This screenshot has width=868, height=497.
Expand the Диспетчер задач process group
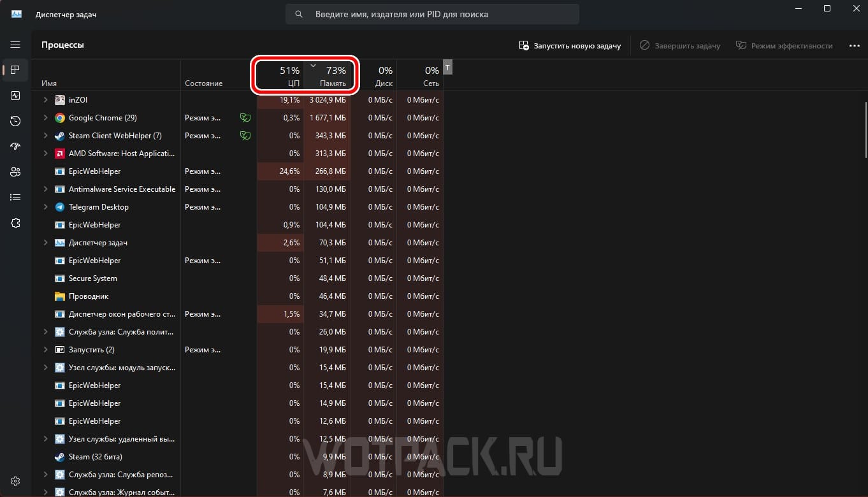pos(45,243)
